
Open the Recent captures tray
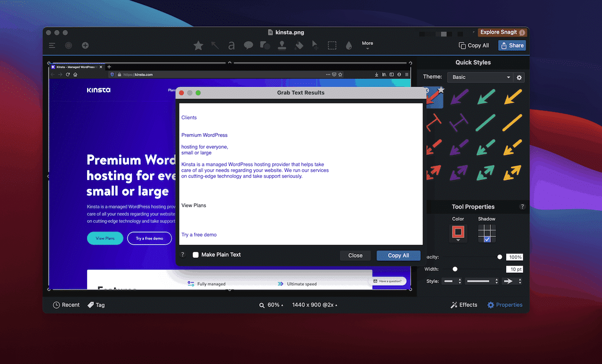click(x=66, y=304)
